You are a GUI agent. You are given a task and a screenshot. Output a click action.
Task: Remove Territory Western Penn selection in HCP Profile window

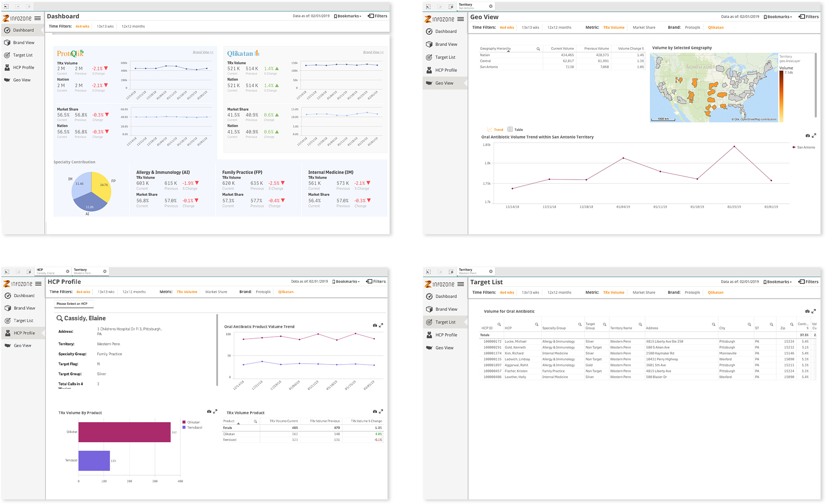[105, 271]
